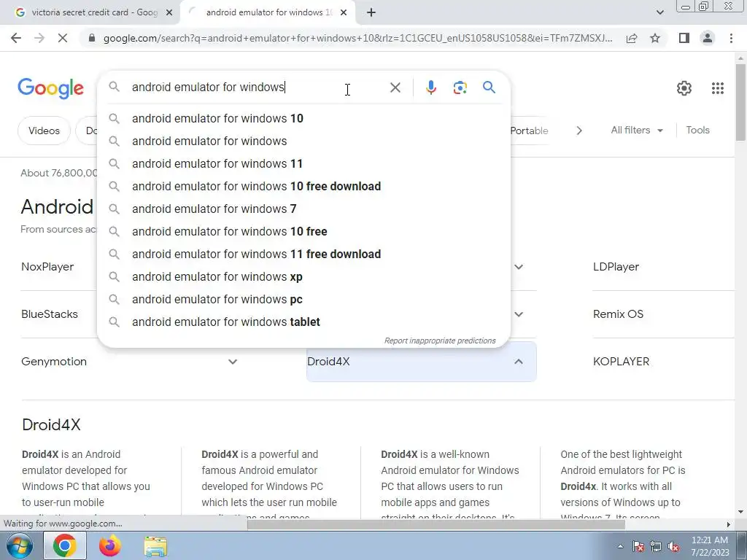Launch Firefox from taskbar
The image size is (747, 560).
[x=109, y=545]
